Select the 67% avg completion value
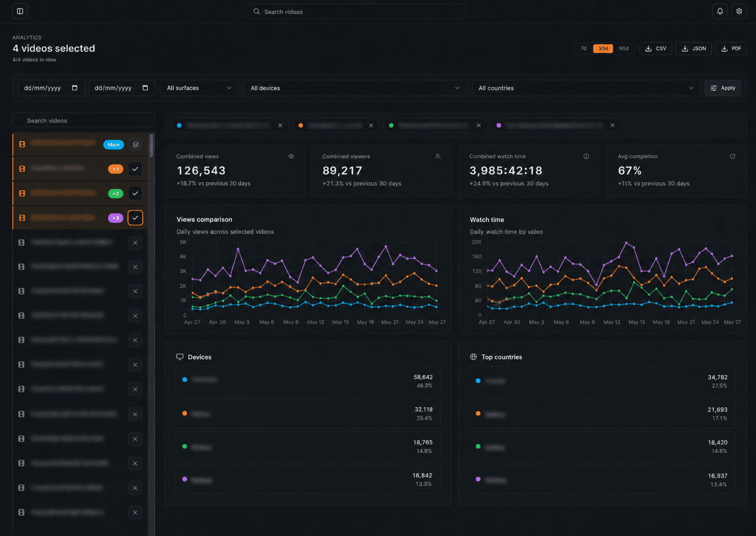Viewport: 756px width, 536px height. pos(630,171)
